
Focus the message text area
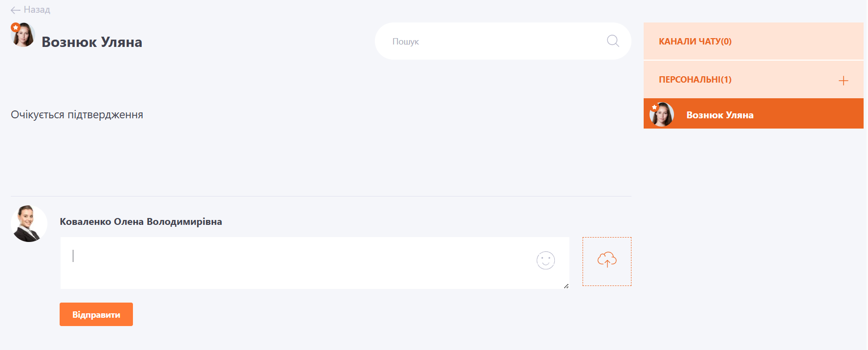[x=315, y=263]
